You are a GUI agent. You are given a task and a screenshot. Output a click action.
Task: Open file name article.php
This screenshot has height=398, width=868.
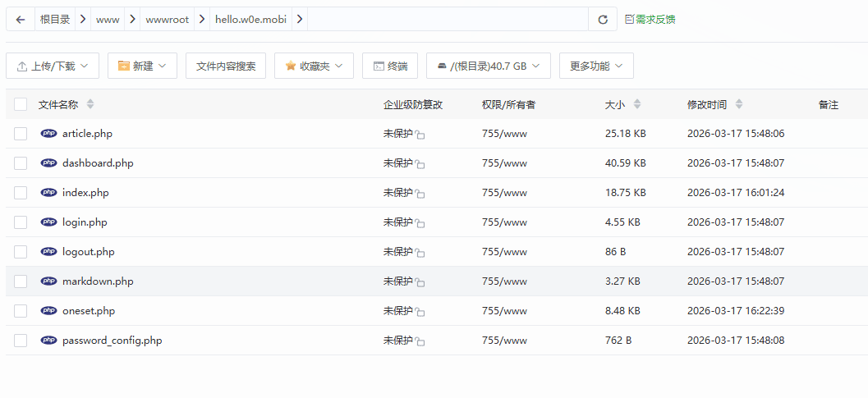88,134
